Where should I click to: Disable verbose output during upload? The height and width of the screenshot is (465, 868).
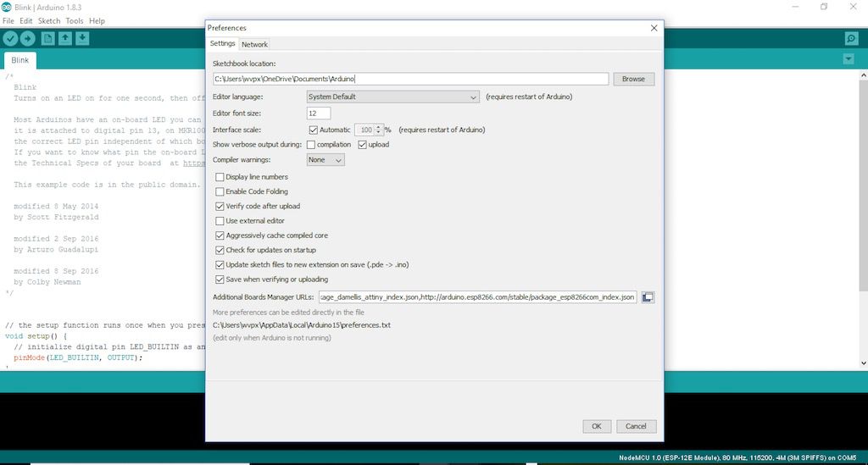(x=362, y=145)
